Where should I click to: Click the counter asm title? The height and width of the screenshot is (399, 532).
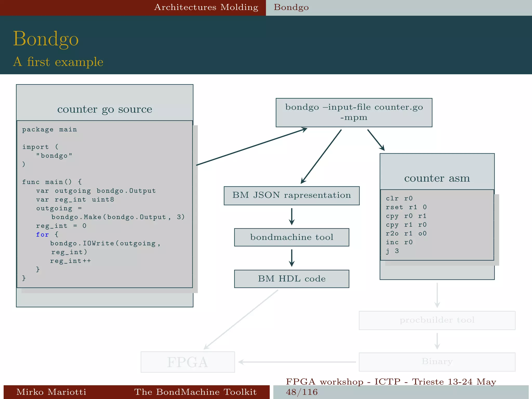coord(437,178)
